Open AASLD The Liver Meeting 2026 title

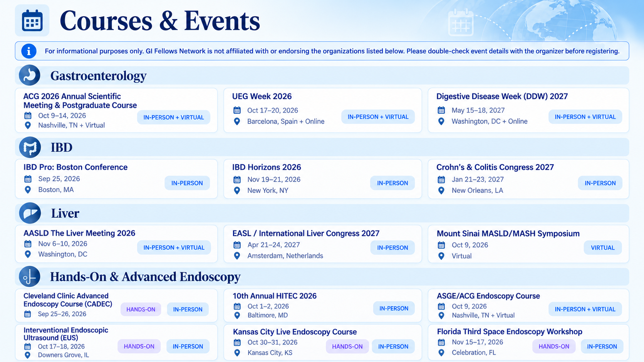pyautogui.click(x=79, y=233)
